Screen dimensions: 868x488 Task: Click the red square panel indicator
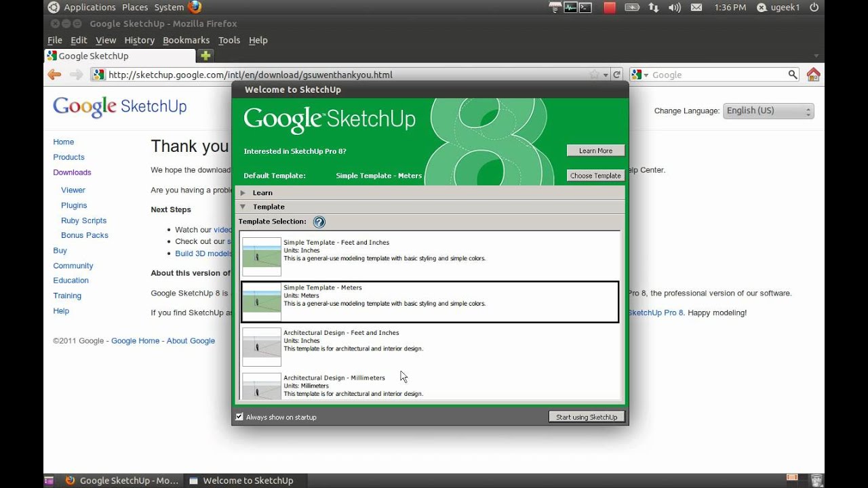[x=610, y=7]
